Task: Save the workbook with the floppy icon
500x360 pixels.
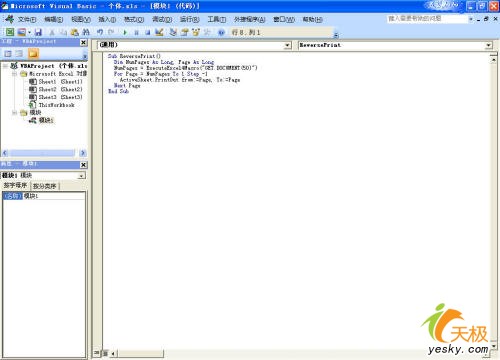Action: (38, 32)
